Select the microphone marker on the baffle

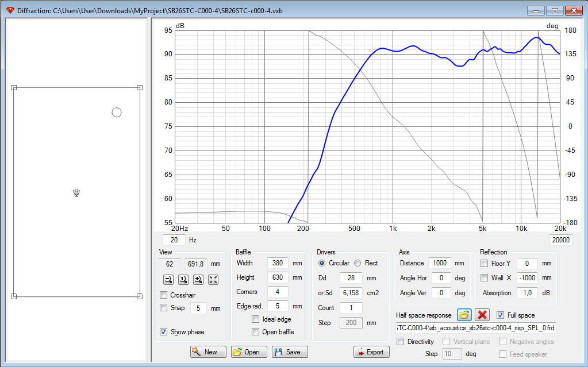pos(76,192)
